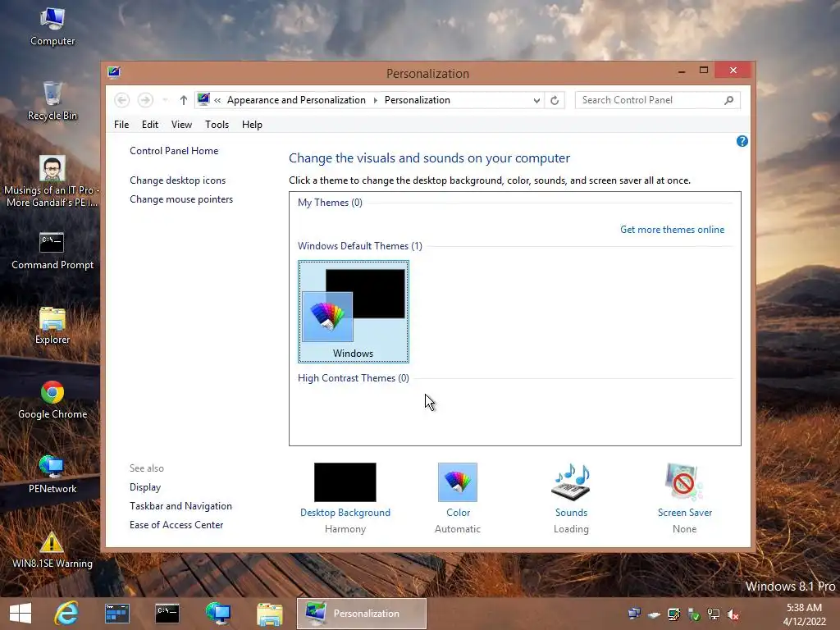840x630 pixels.
Task: Click the muted volume tray icon
Action: (x=733, y=614)
